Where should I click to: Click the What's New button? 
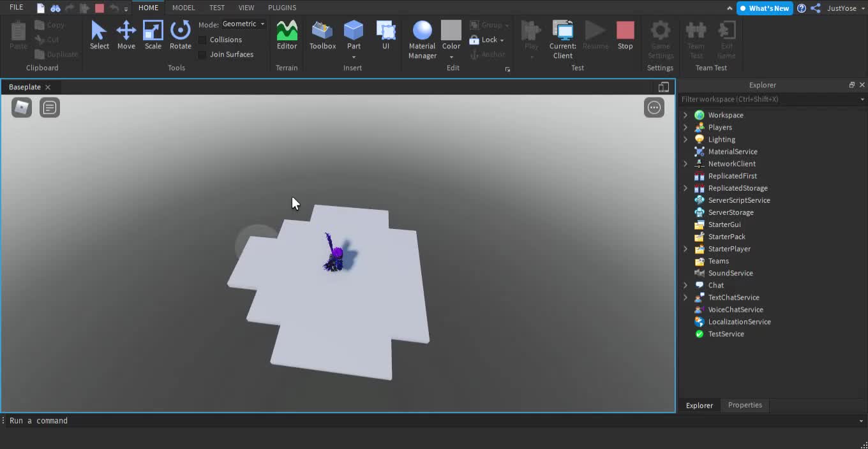tap(765, 8)
